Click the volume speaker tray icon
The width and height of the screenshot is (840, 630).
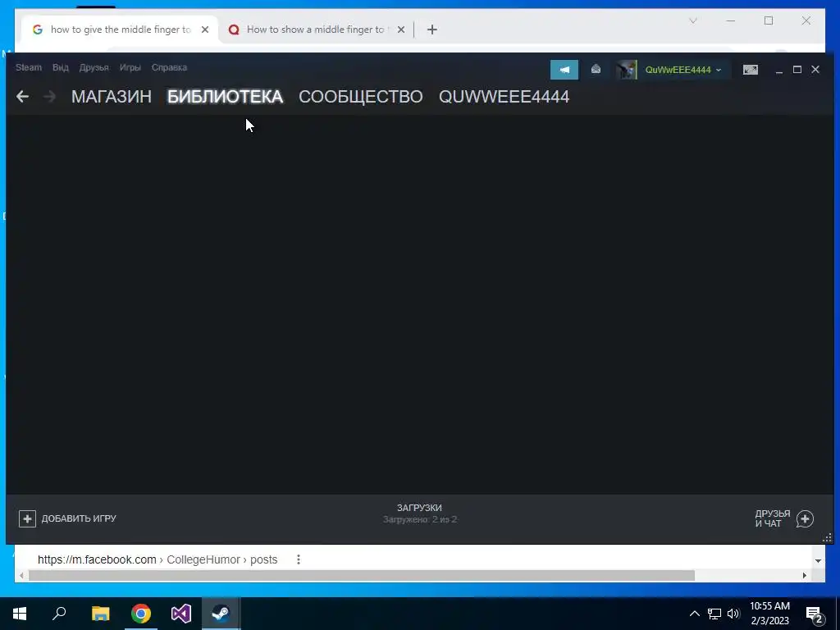pyautogui.click(x=733, y=614)
